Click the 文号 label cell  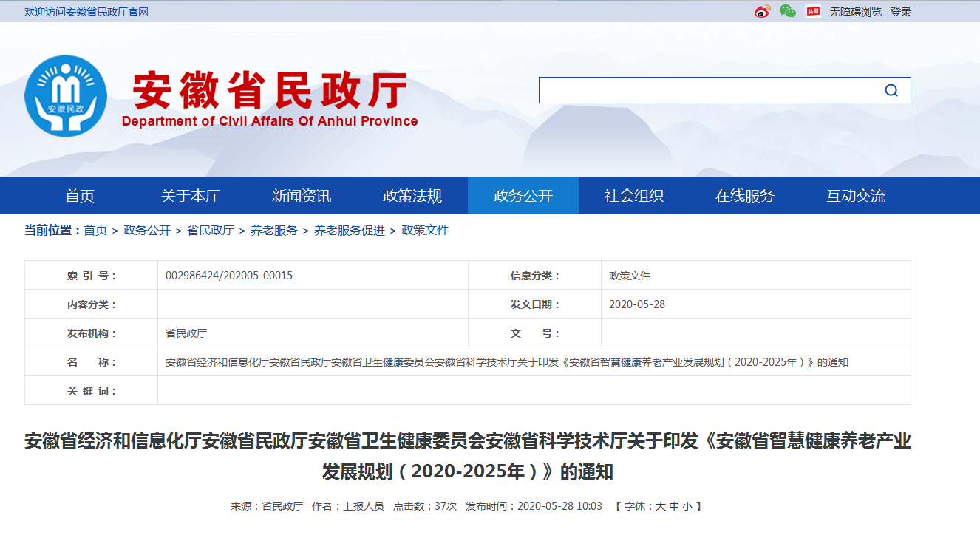[535, 333]
